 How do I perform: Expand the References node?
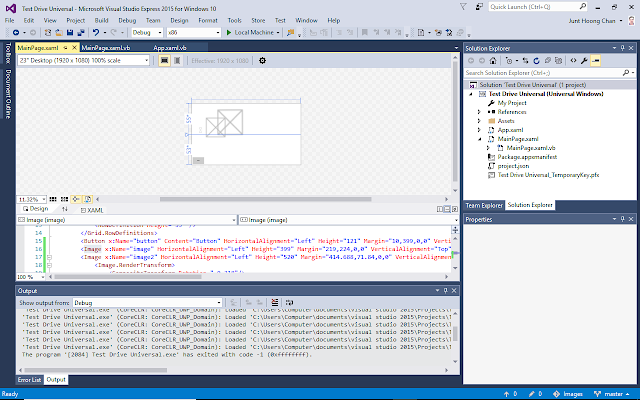tap(479, 112)
